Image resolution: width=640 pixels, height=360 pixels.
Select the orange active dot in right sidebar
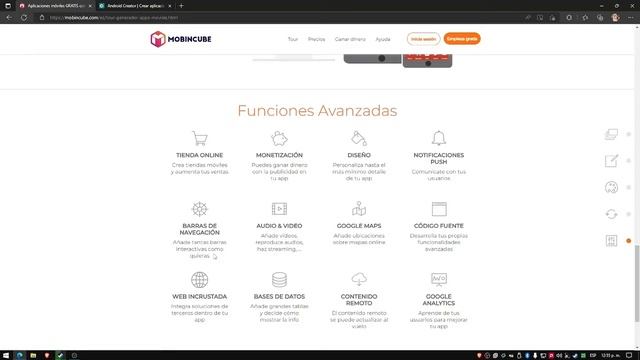[629, 241]
